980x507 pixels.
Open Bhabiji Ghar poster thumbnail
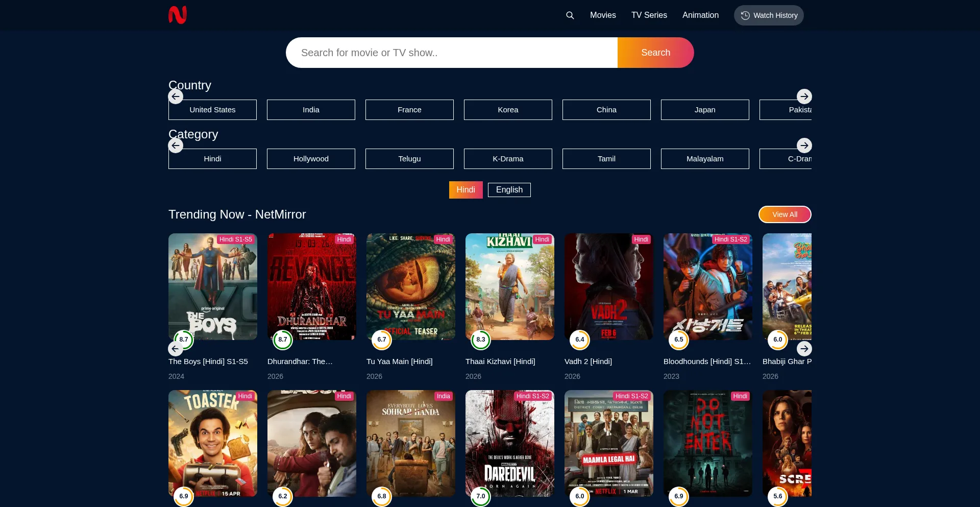coord(787,287)
